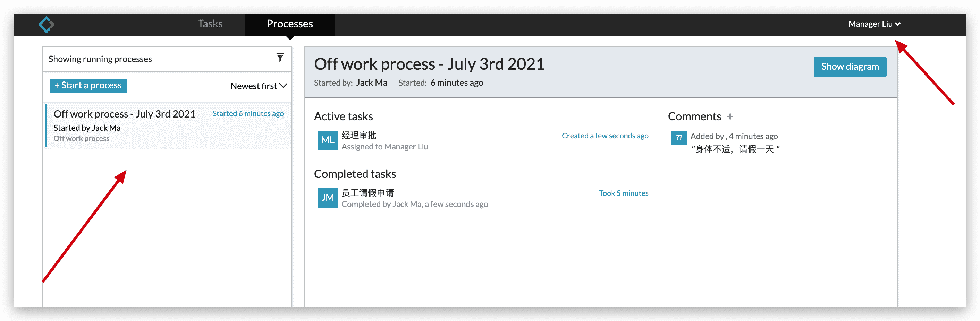Click Start a process button

tap(88, 86)
